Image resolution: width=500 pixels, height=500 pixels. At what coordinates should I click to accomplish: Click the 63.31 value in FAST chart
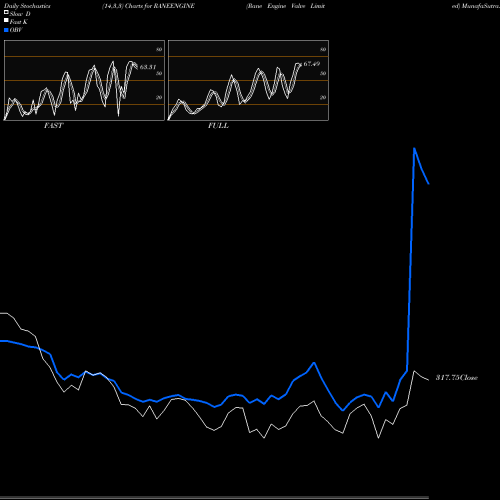pos(148,67)
